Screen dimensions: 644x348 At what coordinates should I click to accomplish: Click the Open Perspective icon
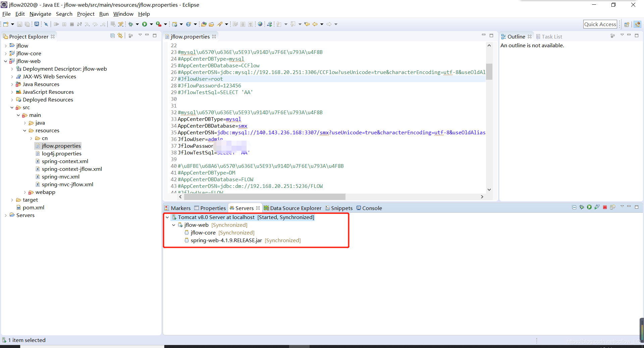(x=627, y=24)
